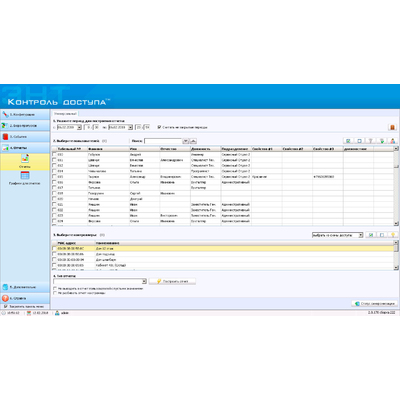Viewport: 400px width, 400px height.
Task: Click the start time hours field
Action: [88, 127]
